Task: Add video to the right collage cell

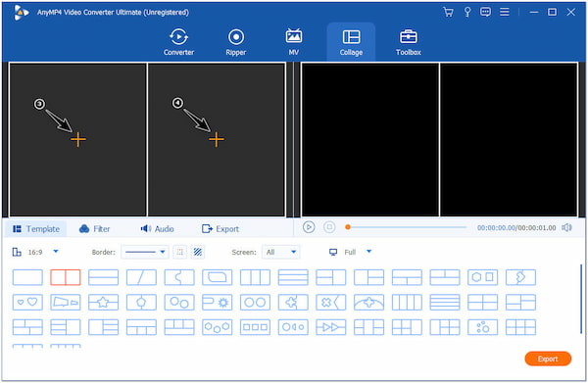Action: (x=217, y=139)
